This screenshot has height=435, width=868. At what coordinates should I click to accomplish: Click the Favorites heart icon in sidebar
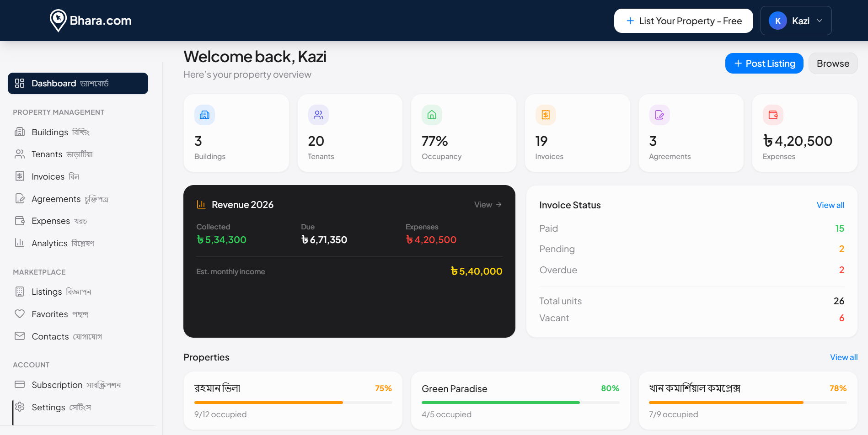(20, 314)
